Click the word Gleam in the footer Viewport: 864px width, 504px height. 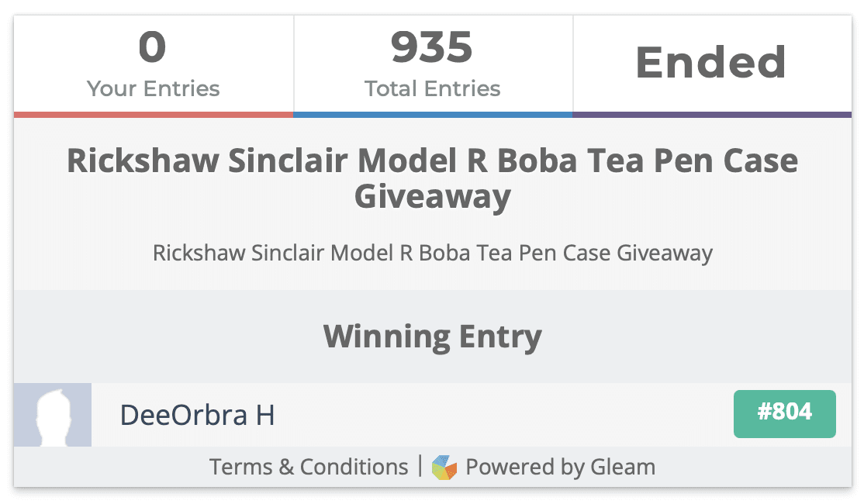pyautogui.click(x=623, y=467)
